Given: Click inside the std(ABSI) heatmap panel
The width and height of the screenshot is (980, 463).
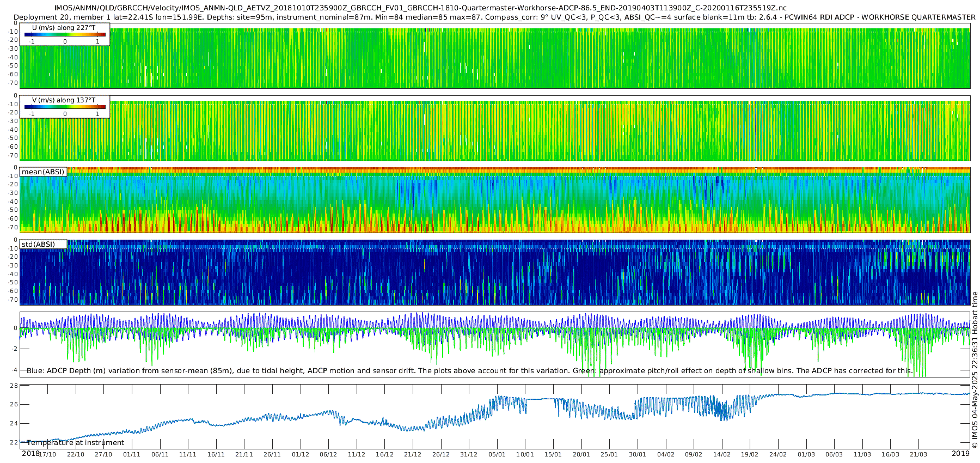Looking at the screenshot, I should tap(495, 272).
